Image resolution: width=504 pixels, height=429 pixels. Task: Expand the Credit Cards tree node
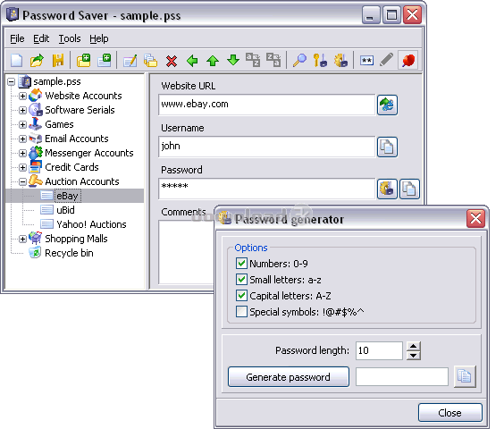22,167
